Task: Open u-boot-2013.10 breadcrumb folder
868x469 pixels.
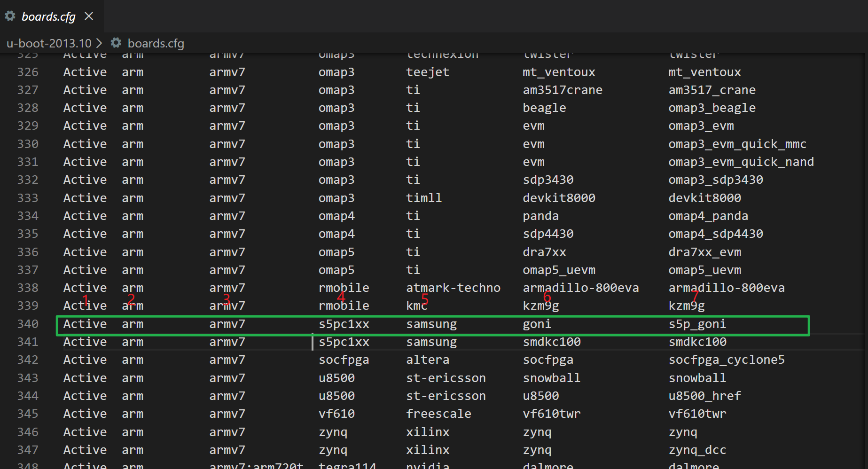Action: (x=49, y=43)
